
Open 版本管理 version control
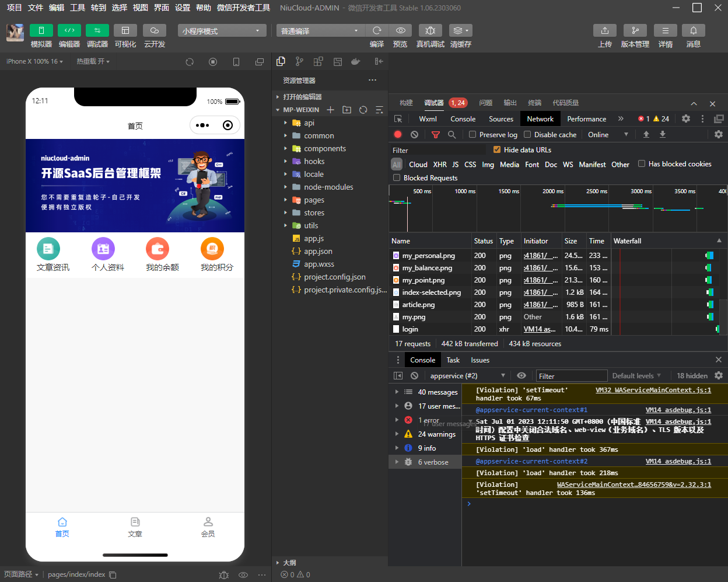pos(635,30)
